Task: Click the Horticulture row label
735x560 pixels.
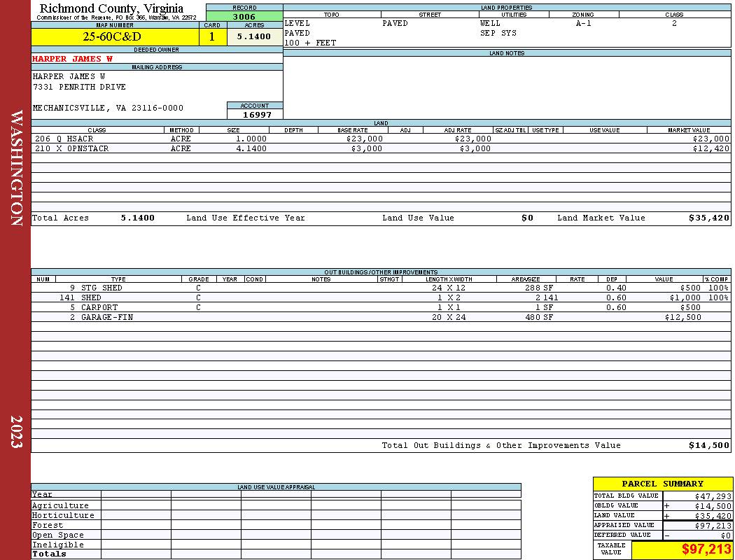Action: pyautogui.click(x=63, y=515)
